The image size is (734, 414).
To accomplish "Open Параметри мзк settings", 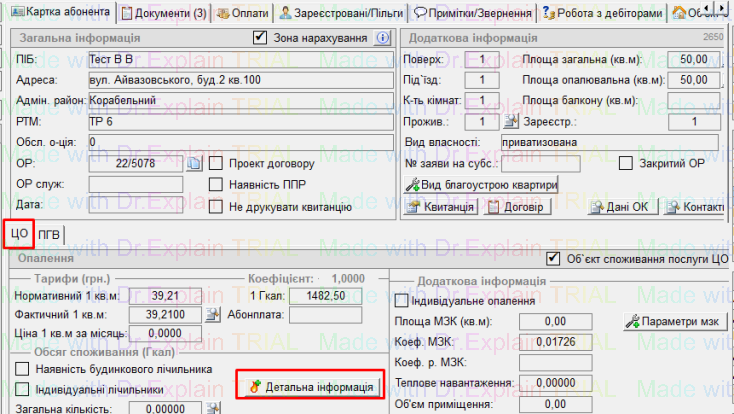I will (x=674, y=321).
